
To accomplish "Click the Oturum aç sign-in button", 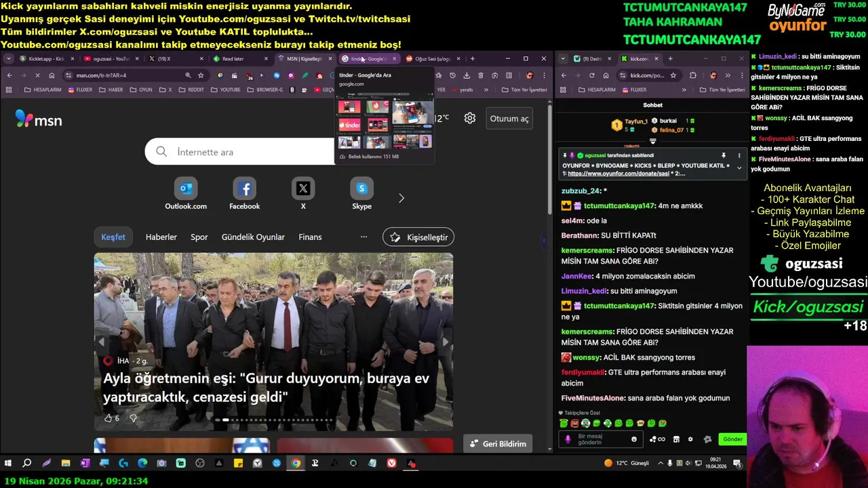I will click(509, 119).
